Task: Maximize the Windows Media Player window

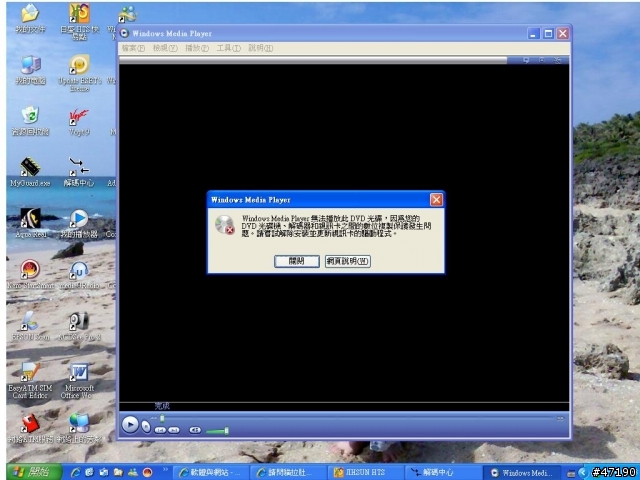Action: click(548, 33)
